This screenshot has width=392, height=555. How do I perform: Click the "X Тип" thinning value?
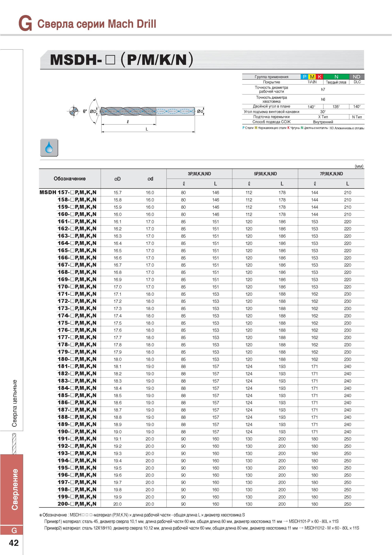pyautogui.click(x=323, y=117)
